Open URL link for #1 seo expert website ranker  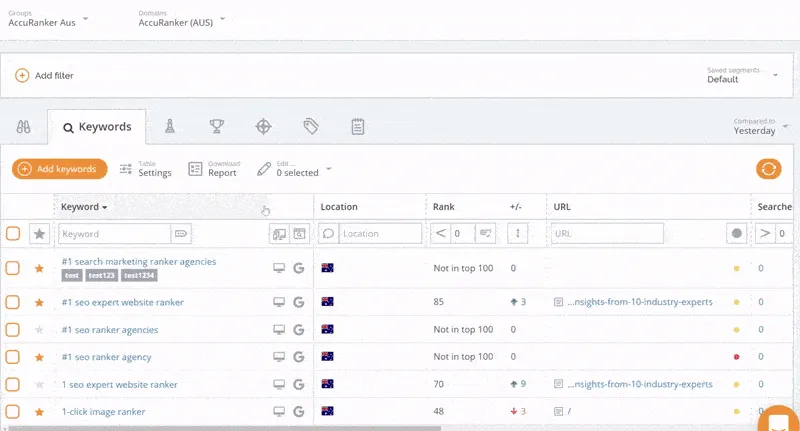pyautogui.click(x=640, y=302)
